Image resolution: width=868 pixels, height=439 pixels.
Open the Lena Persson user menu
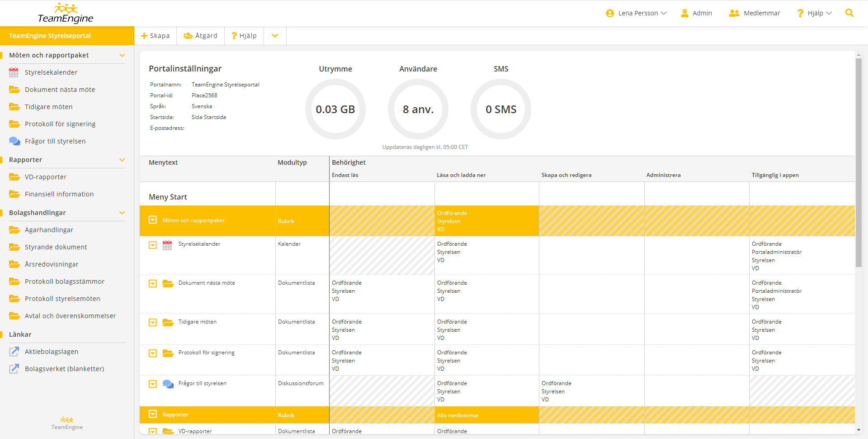[x=636, y=13]
